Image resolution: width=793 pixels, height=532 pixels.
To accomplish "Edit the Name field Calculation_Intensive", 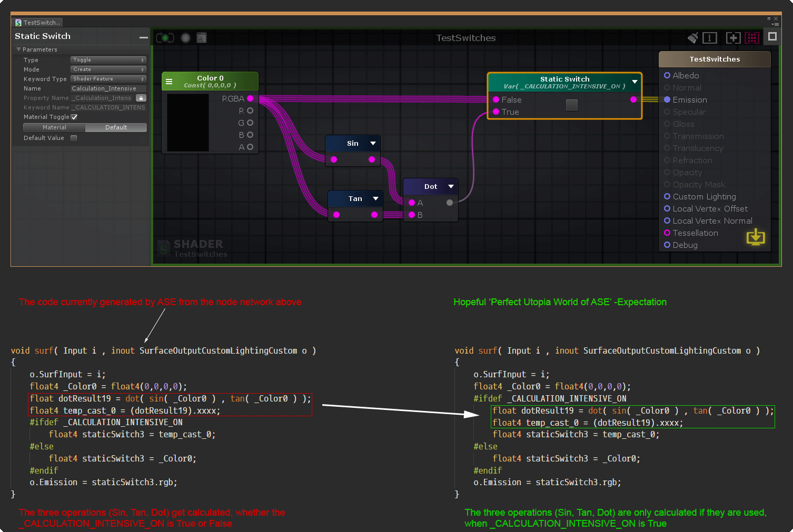I will [108, 88].
